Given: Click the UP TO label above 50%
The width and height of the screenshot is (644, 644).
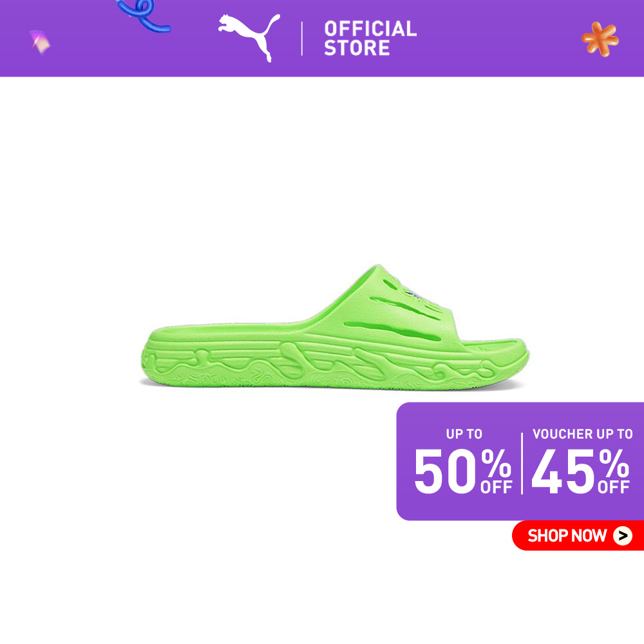Looking at the screenshot, I should coord(464,434).
